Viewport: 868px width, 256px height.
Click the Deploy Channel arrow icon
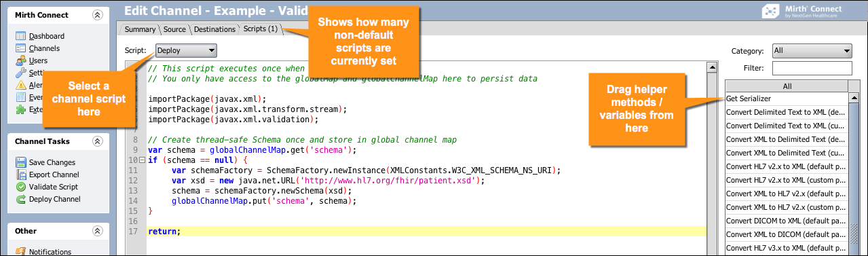click(20, 199)
